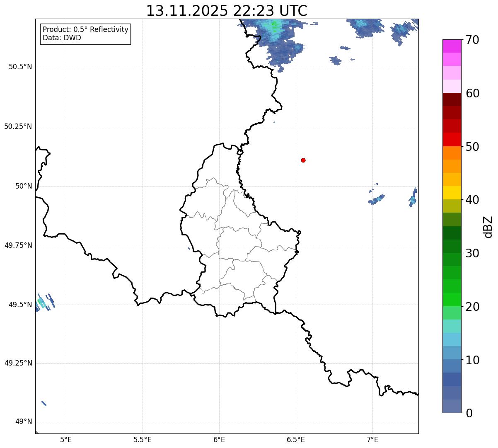Click the 7°E longitude axis label

coord(372,439)
